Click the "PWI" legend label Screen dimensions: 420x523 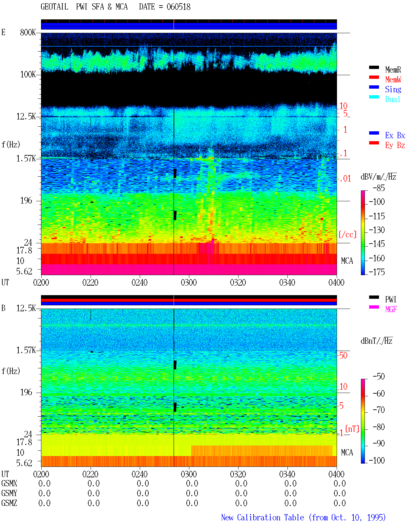click(x=391, y=299)
